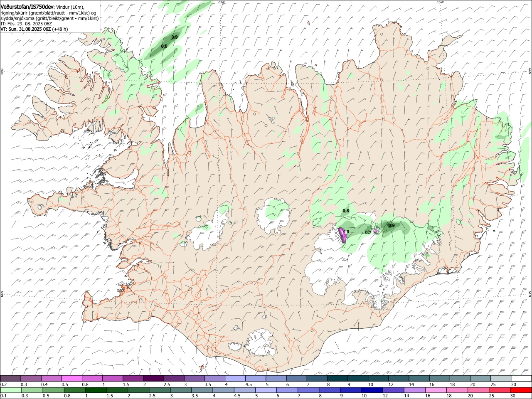Click the light lavender 4–4.5 snow swatch

(236, 378)
